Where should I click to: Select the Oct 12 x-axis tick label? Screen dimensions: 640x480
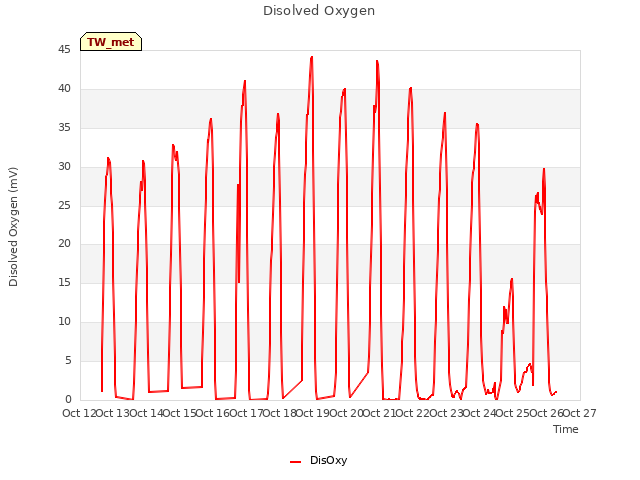79,413
